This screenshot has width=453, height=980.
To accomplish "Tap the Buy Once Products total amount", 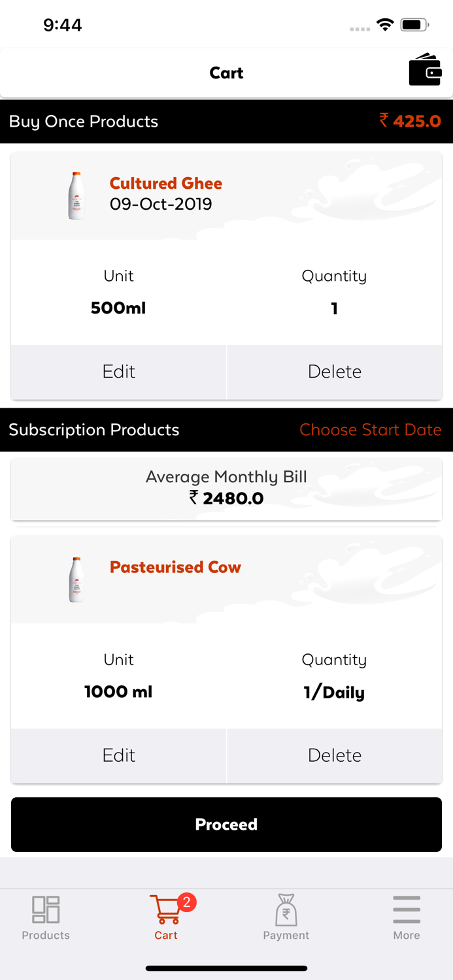I will [410, 121].
